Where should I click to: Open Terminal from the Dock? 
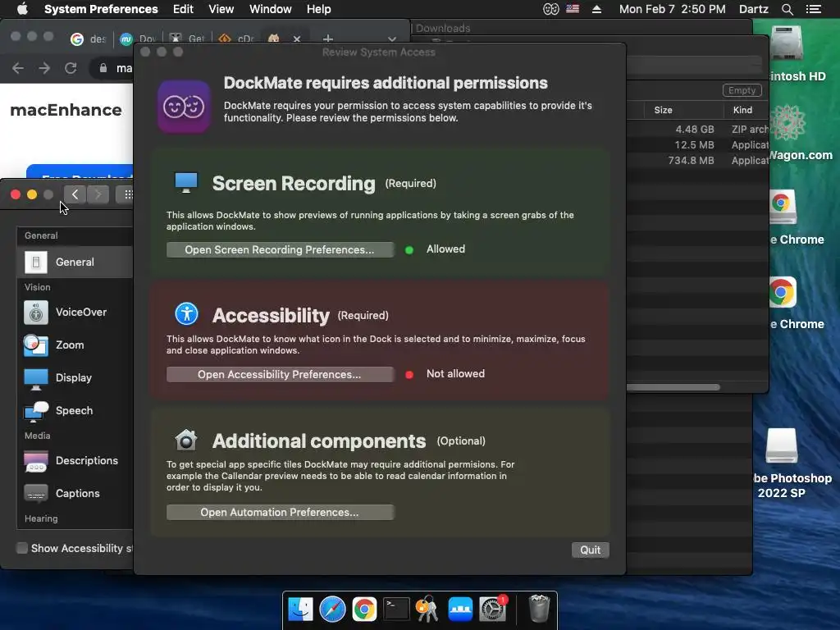pyautogui.click(x=396, y=609)
